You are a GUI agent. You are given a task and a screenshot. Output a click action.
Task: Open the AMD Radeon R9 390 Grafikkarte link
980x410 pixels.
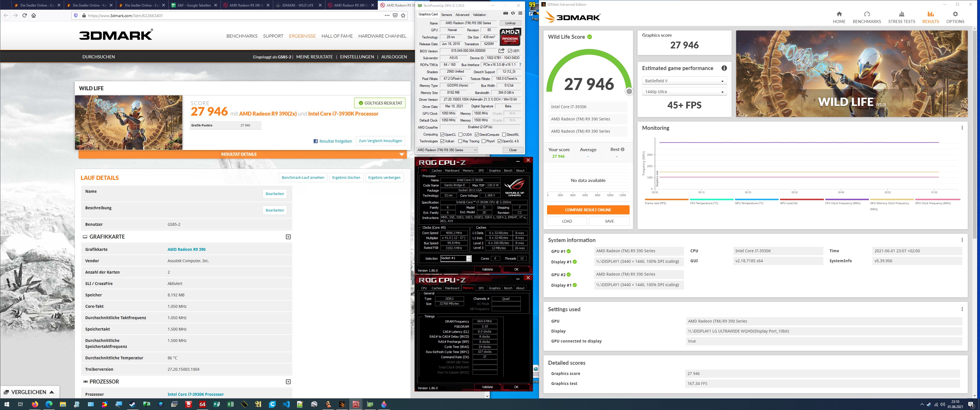click(x=186, y=249)
